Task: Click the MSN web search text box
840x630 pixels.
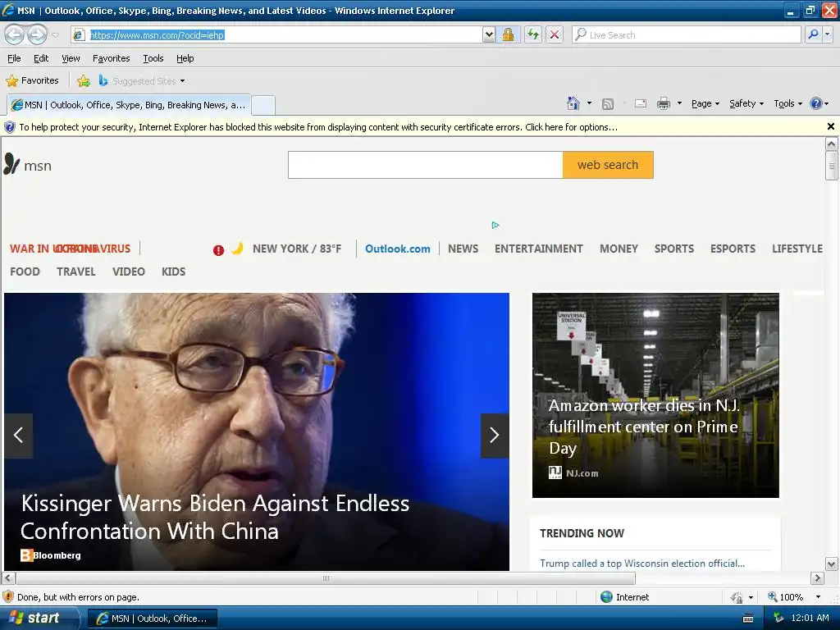Action: click(x=426, y=165)
